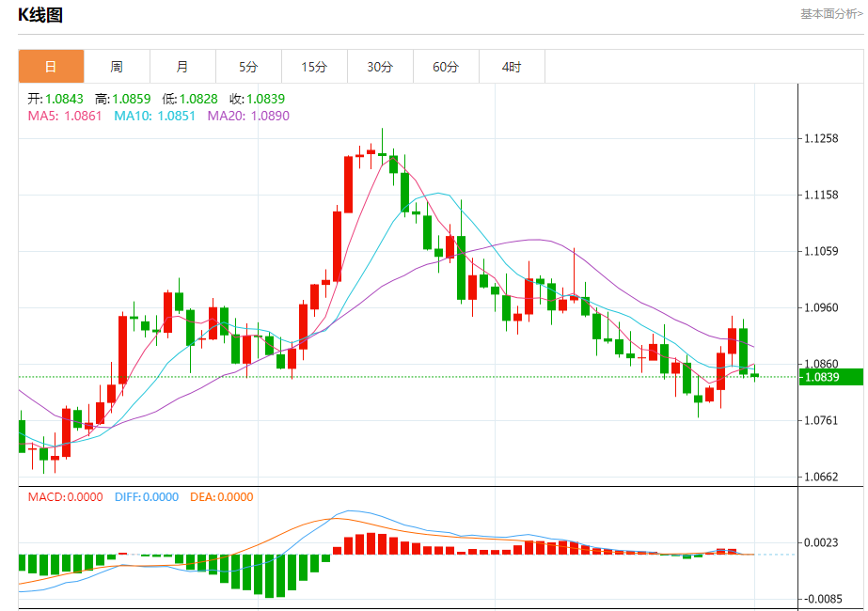This screenshot has width=868, height=611.
Task: Click the MA20 indicator value label
Action: point(248,116)
